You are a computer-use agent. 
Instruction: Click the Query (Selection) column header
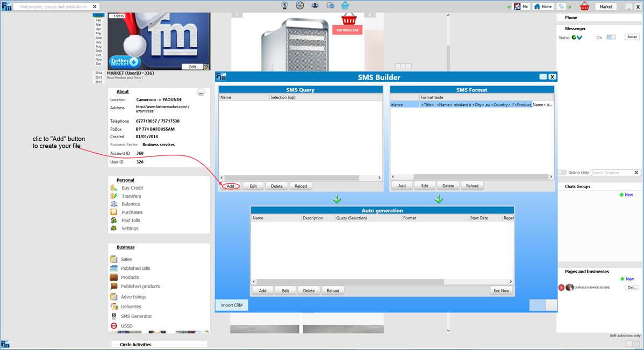(368, 218)
